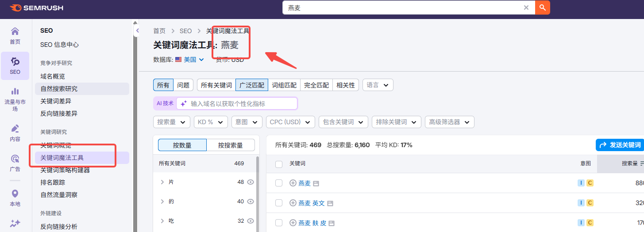644x232 pixels.
Task: Select the 完全匹配 tab
Action: point(316,85)
